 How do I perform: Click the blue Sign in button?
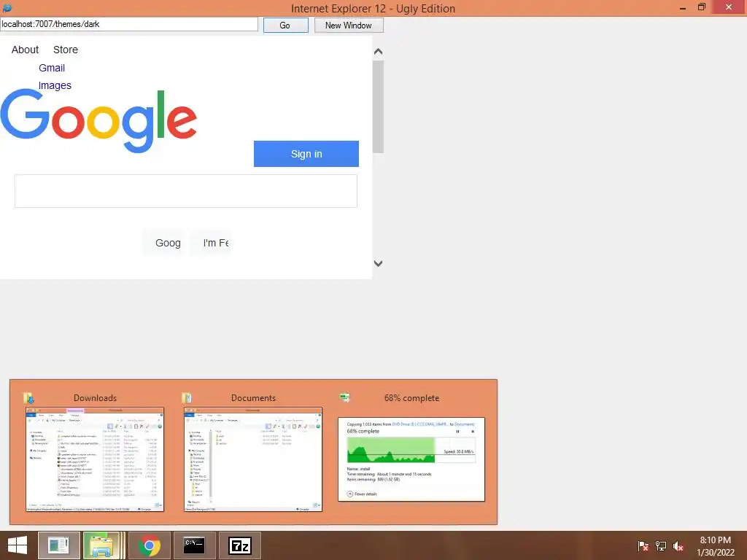coord(306,154)
